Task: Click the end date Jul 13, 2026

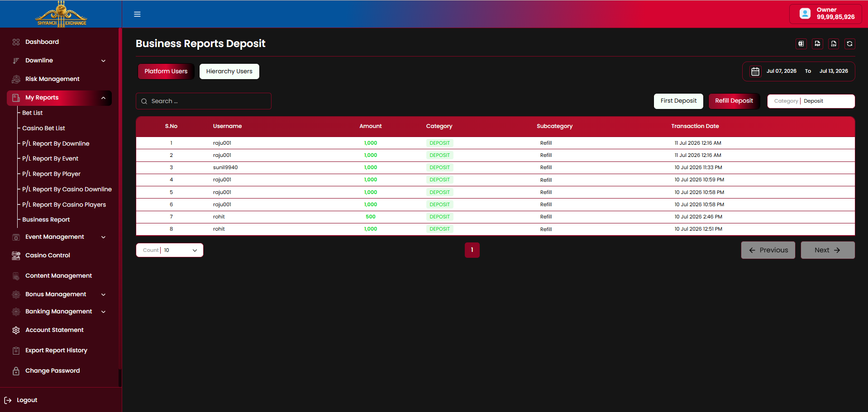Action: tap(834, 71)
